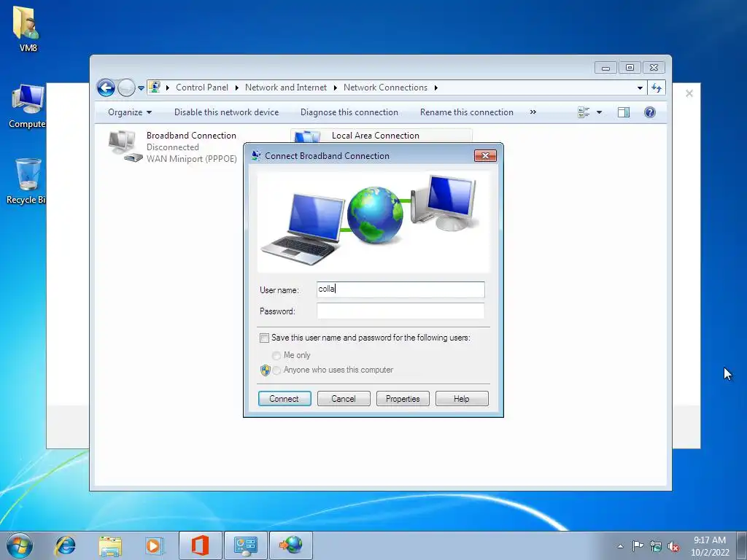Screen dimensions: 747x560
Task: Minimize the Network Connections window
Action: tap(605, 68)
